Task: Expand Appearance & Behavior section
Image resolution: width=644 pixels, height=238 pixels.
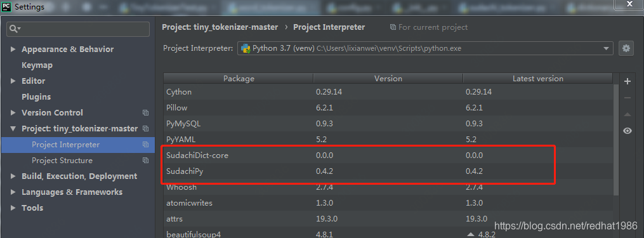Action: tap(13, 50)
